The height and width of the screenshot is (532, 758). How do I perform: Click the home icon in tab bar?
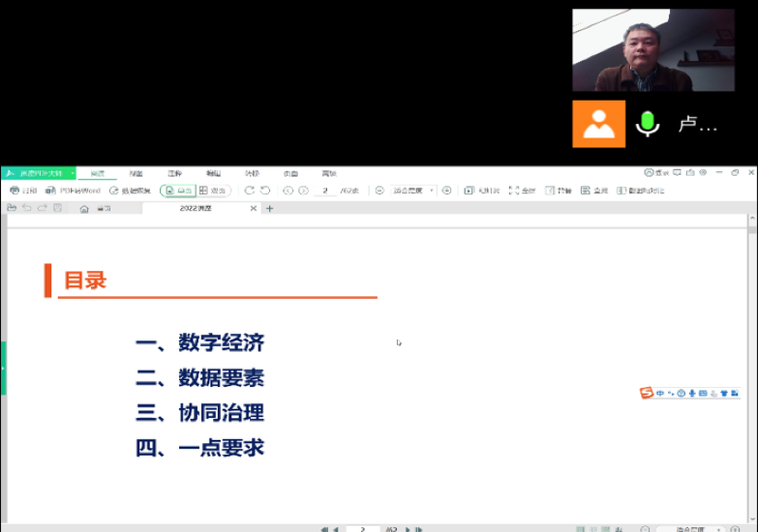tap(84, 208)
